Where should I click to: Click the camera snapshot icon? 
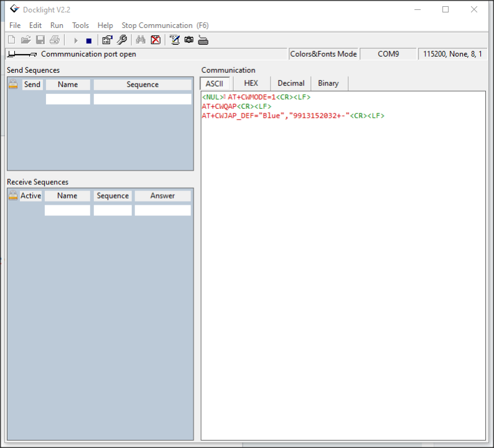[189, 40]
